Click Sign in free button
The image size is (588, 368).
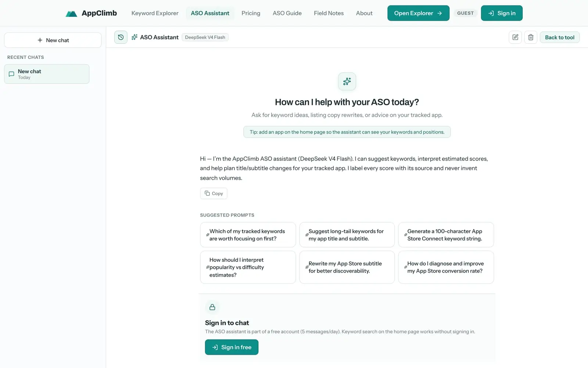coord(232,347)
